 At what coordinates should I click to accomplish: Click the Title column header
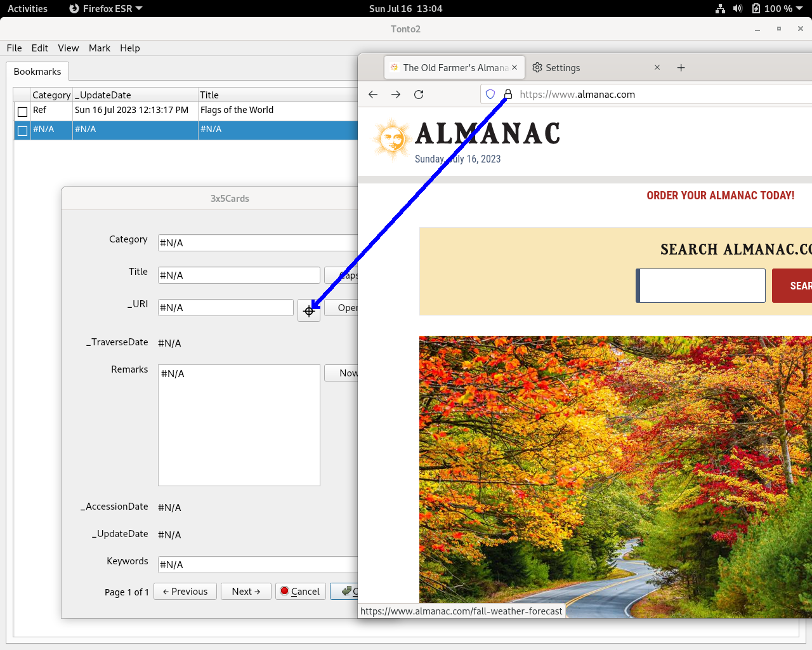pos(209,95)
